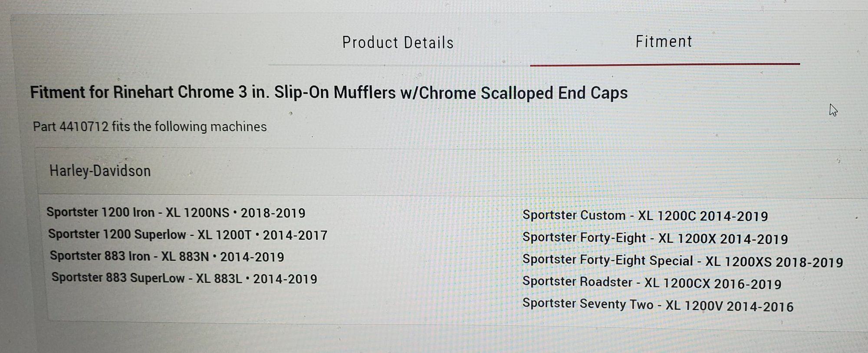
Task: Click the 2016-2019 years on the Roadster row
Action: [x=747, y=284]
